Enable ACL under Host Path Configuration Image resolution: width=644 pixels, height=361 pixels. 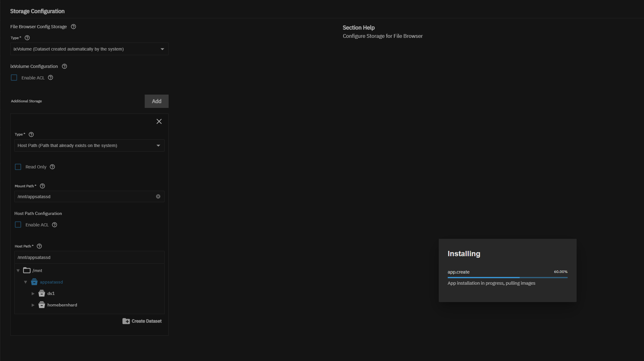(18, 225)
